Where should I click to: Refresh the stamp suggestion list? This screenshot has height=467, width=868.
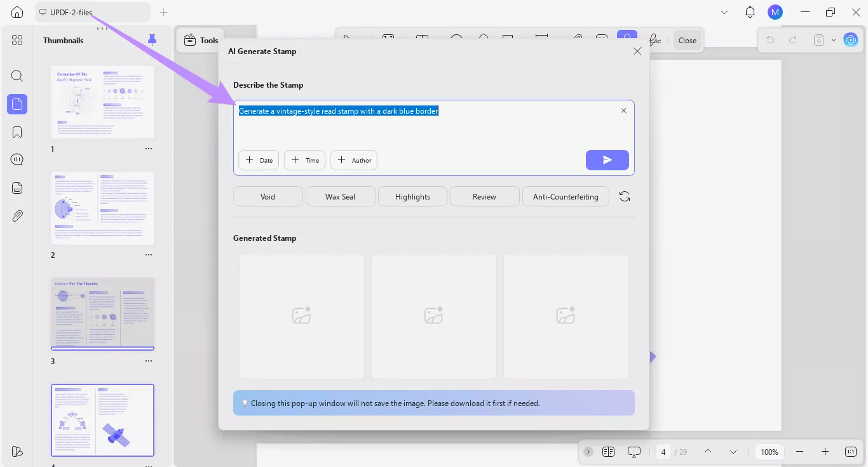(x=625, y=196)
